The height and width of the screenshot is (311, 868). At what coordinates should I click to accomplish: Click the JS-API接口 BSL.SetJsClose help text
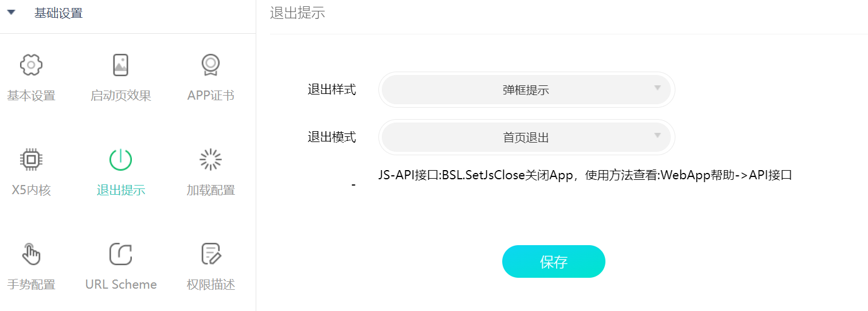[585, 175]
